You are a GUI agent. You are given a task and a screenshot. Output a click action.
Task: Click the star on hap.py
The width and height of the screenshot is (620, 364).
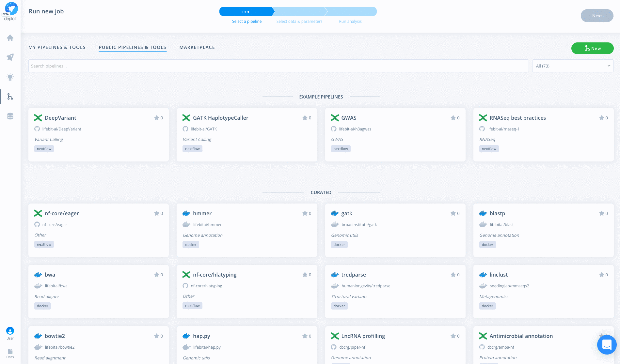(x=305, y=336)
